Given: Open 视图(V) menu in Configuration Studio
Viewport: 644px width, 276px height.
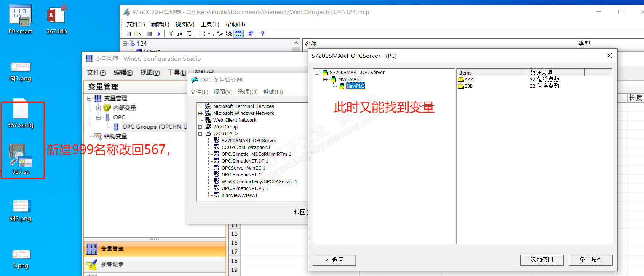Looking at the screenshot, I should [x=150, y=73].
